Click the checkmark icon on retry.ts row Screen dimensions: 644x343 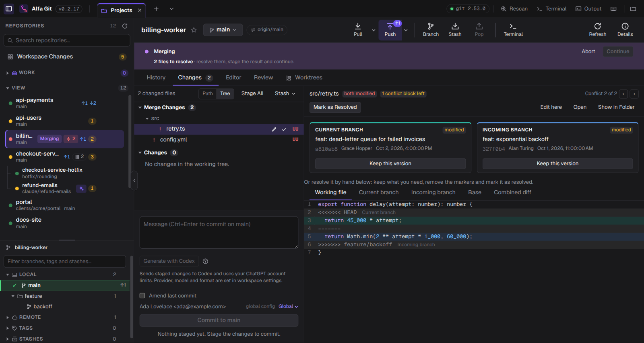284,129
